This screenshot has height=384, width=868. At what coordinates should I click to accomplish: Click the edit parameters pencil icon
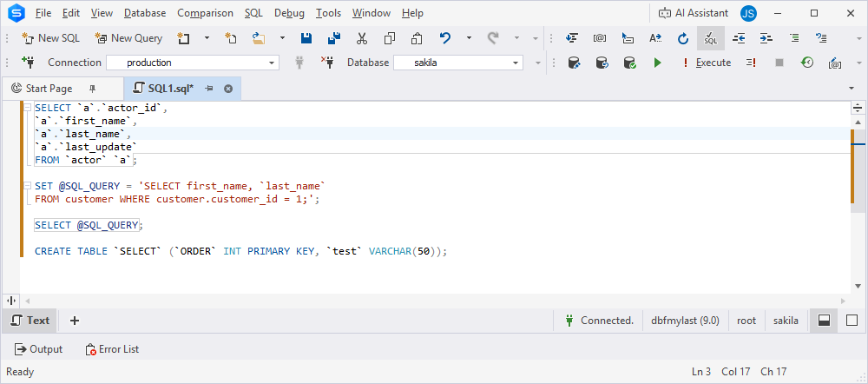click(835, 63)
